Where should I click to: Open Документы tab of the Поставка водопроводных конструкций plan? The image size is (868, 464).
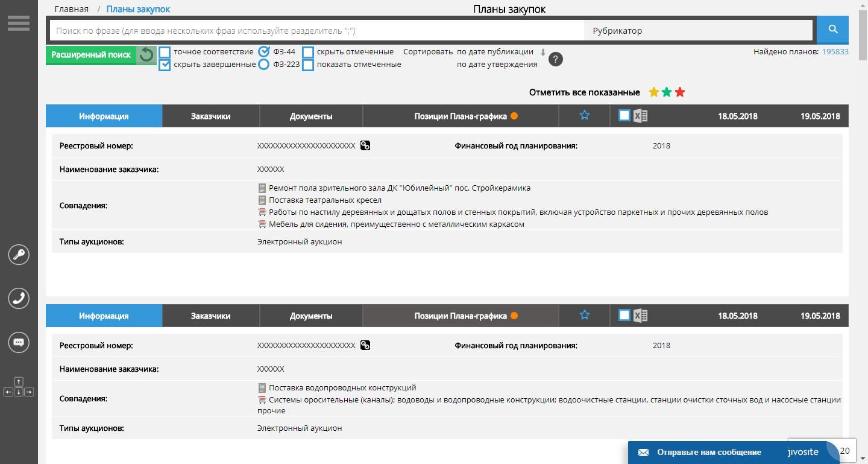[311, 316]
